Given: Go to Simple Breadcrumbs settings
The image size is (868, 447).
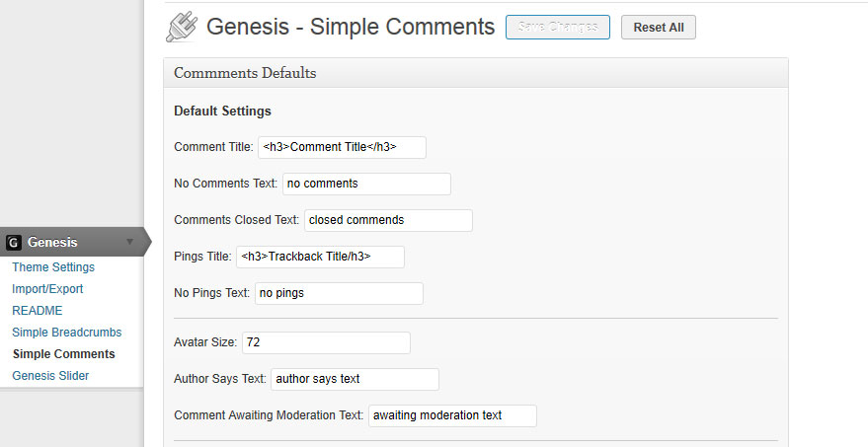Looking at the screenshot, I should pos(66,333).
